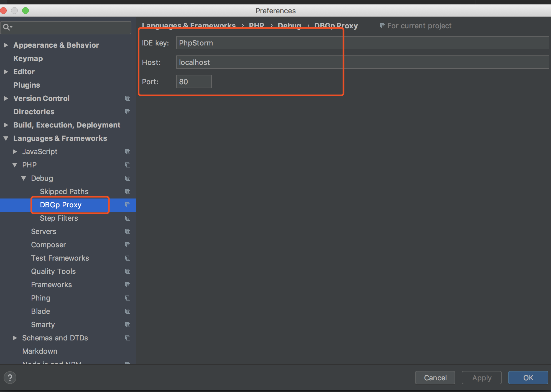Open Composer settings
The height and width of the screenshot is (392, 551).
pos(49,245)
